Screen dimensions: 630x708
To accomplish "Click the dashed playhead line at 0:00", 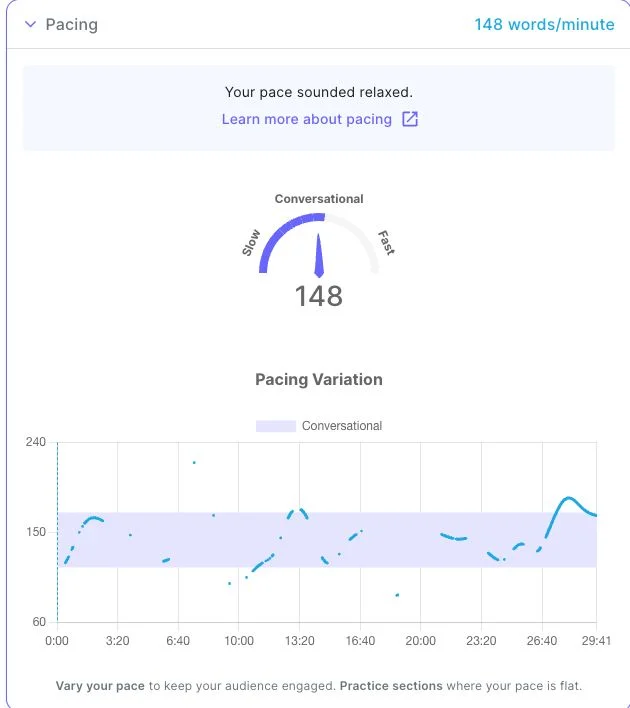I will (57, 532).
